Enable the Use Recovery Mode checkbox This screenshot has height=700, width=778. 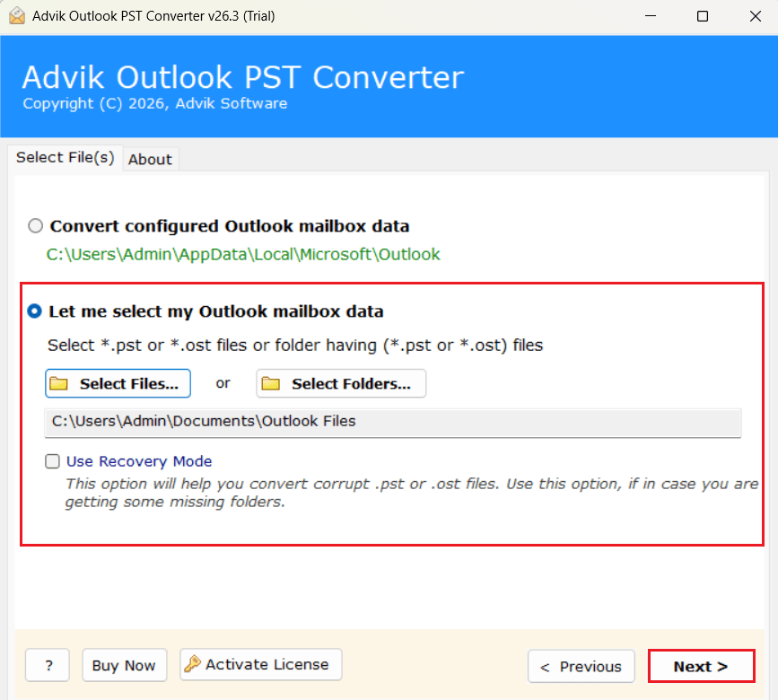pos(52,461)
